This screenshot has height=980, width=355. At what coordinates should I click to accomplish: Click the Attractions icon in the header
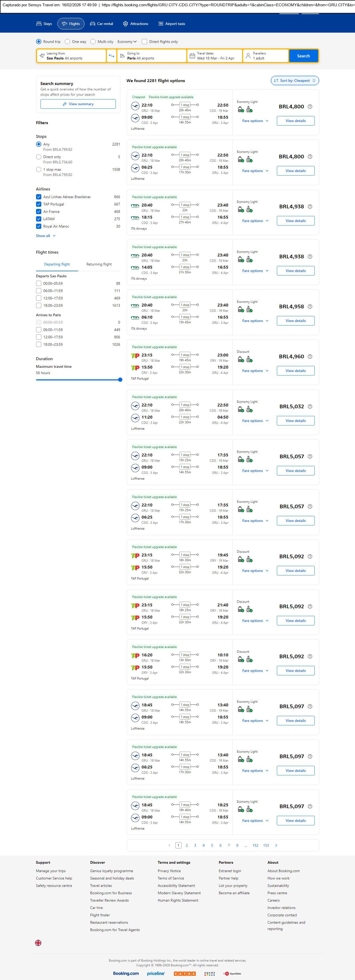pos(126,24)
